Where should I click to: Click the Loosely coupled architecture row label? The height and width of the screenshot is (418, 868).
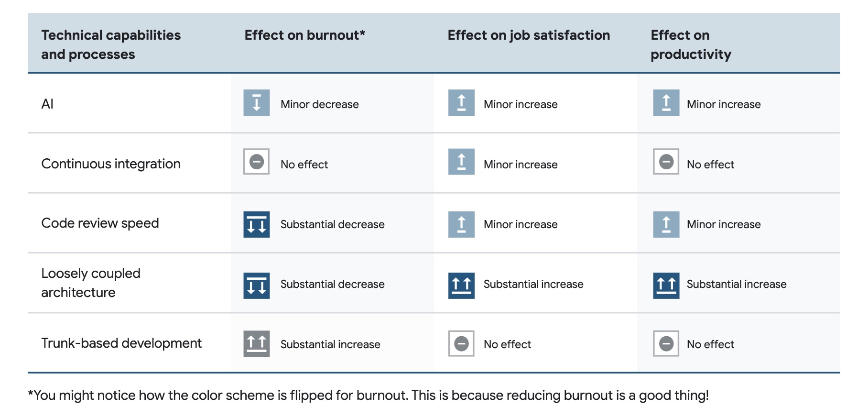[x=91, y=283]
